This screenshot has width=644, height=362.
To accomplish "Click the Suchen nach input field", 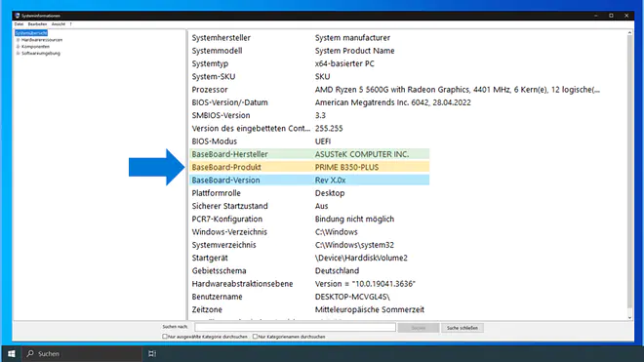I will click(x=295, y=327).
